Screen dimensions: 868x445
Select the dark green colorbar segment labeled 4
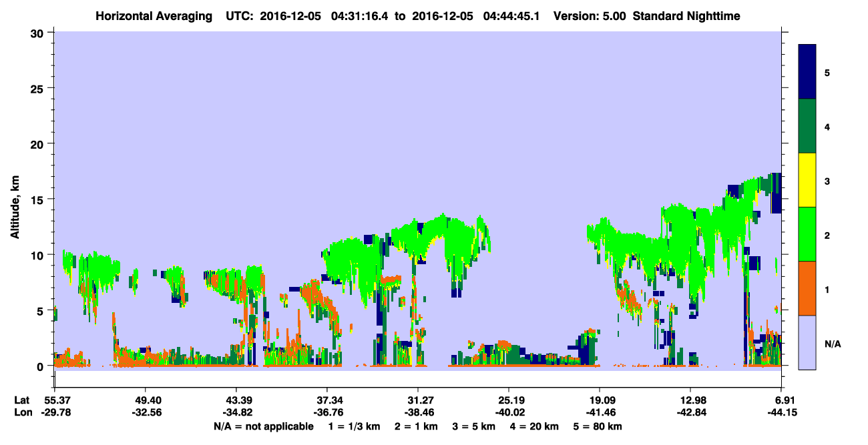click(807, 126)
